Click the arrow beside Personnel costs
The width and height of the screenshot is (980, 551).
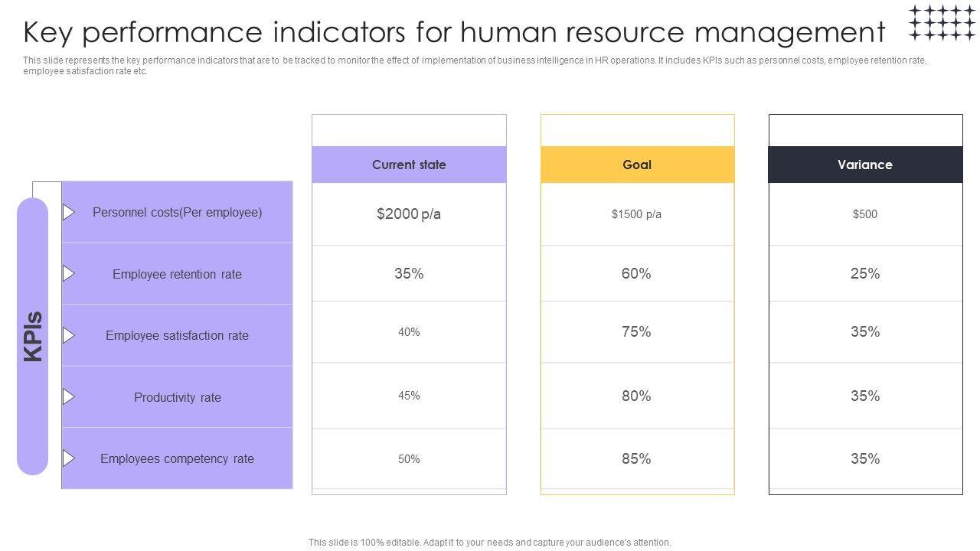coord(68,212)
